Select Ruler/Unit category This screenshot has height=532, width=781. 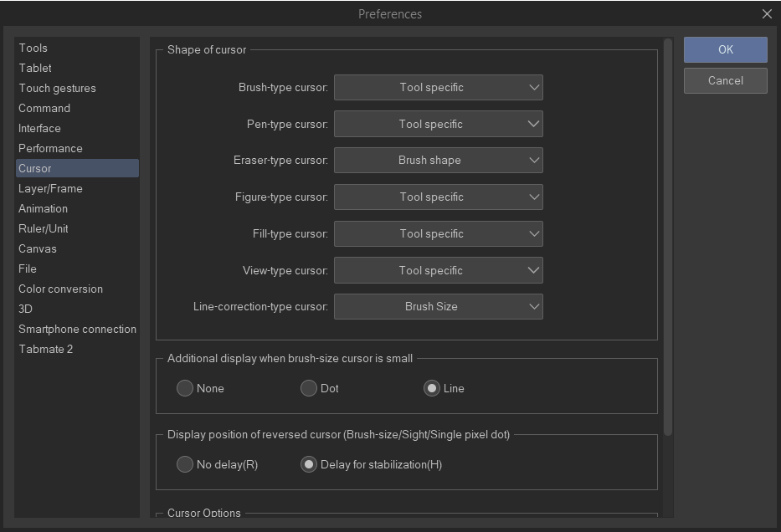(77, 228)
